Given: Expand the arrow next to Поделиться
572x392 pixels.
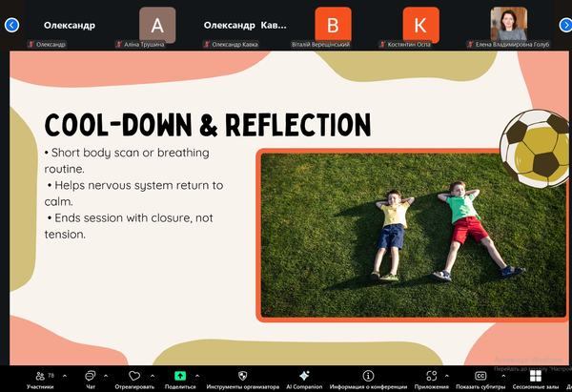Looking at the screenshot, I should pyautogui.click(x=202, y=375).
